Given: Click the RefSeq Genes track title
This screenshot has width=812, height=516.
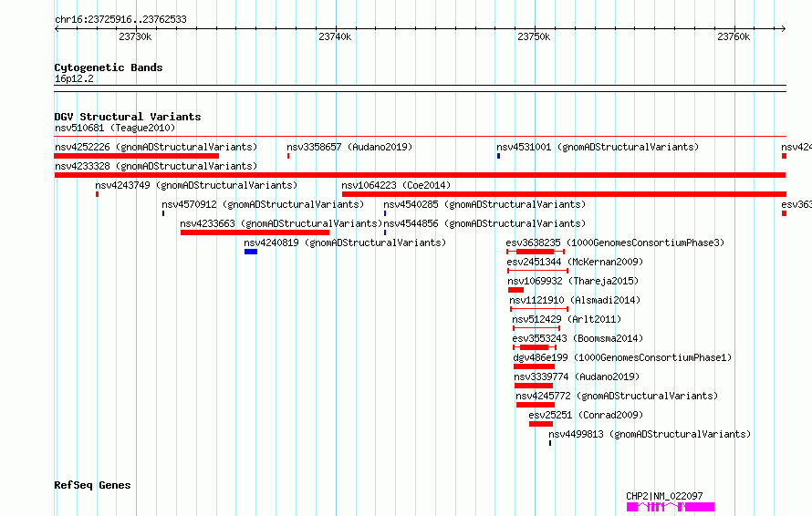Looking at the screenshot, I should [92, 486].
